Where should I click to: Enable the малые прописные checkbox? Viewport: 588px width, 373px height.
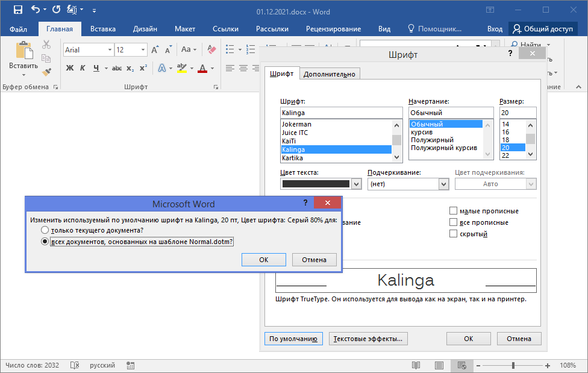[453, 210]
